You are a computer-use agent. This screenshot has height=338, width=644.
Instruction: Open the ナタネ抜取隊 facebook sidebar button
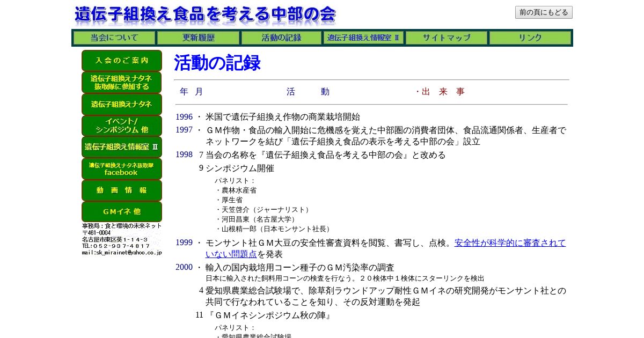[x=122, y=168]
